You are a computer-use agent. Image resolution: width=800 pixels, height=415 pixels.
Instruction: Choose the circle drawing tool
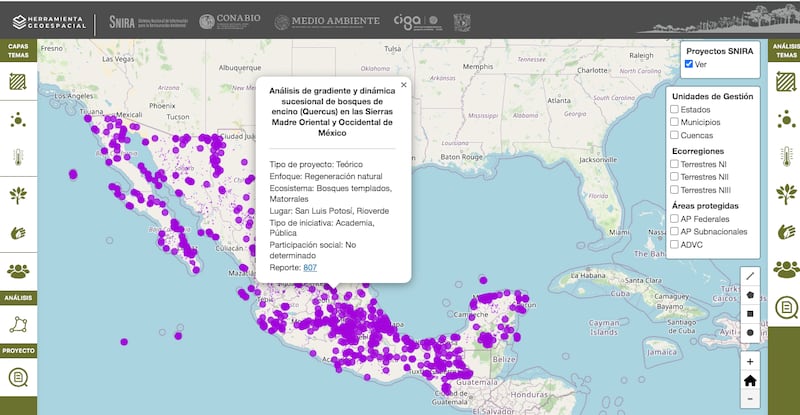(x=750, y=332)
